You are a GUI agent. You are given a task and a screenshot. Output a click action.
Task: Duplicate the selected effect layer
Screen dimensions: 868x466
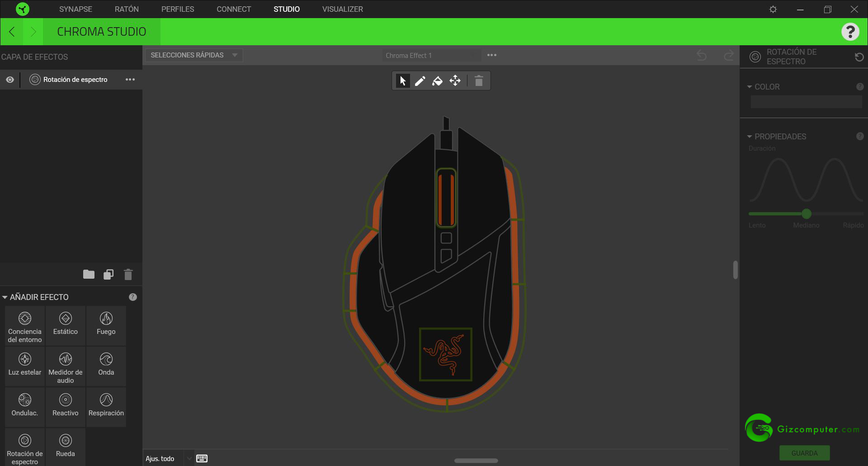point(108,275)
